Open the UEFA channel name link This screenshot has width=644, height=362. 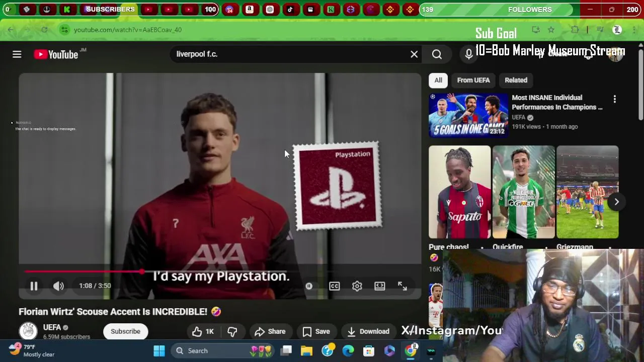[x=52, y=327]
